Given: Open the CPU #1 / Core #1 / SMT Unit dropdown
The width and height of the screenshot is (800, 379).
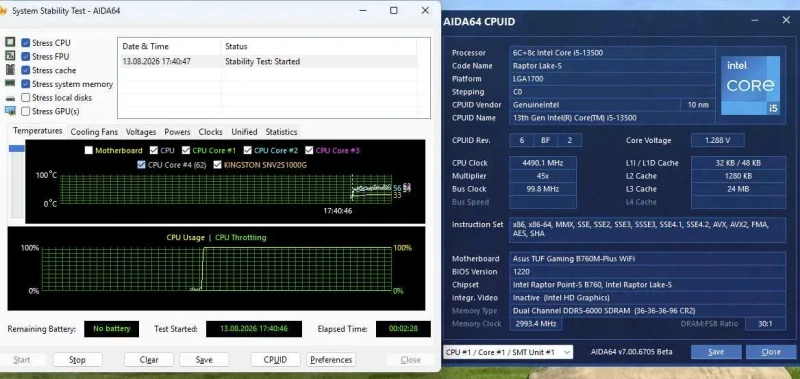Looking at the screenshot, I should pos(508,352).
